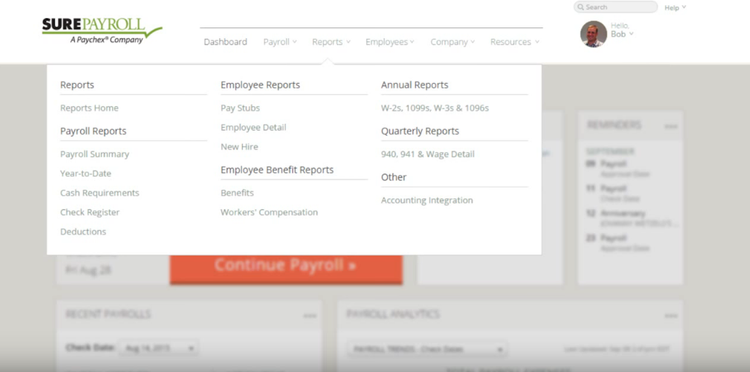Click the Payroll Reports section heading
Screen dimensions: 750x372
coord(93,131)
